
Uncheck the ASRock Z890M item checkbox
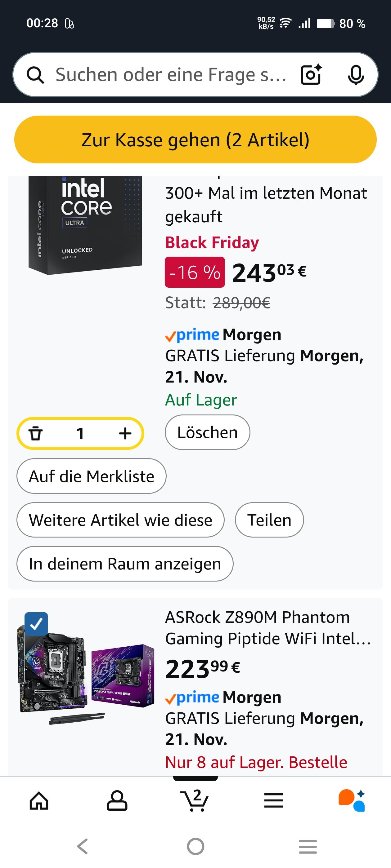36,624
